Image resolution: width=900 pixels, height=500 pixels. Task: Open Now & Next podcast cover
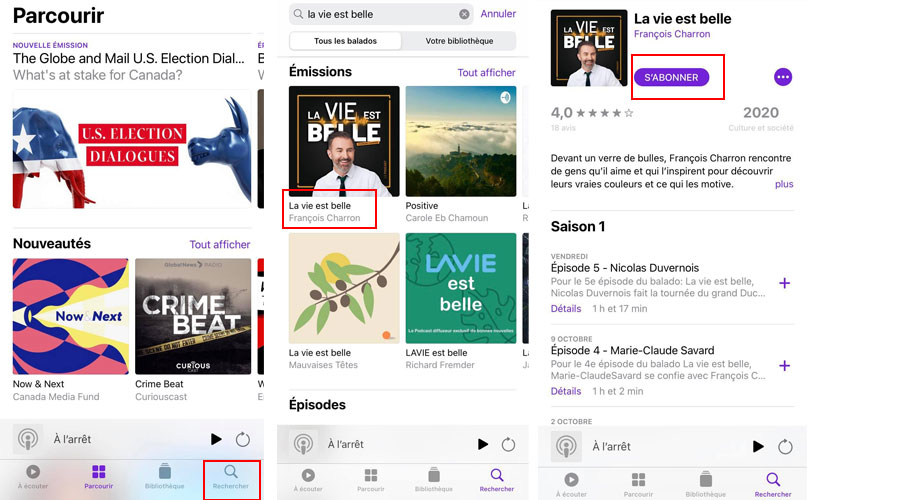pyautogui.click(x=71, y=316)
